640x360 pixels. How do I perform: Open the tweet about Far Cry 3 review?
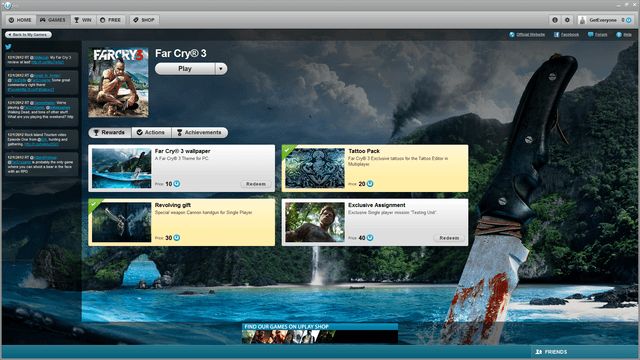click(x=42, y=60)
